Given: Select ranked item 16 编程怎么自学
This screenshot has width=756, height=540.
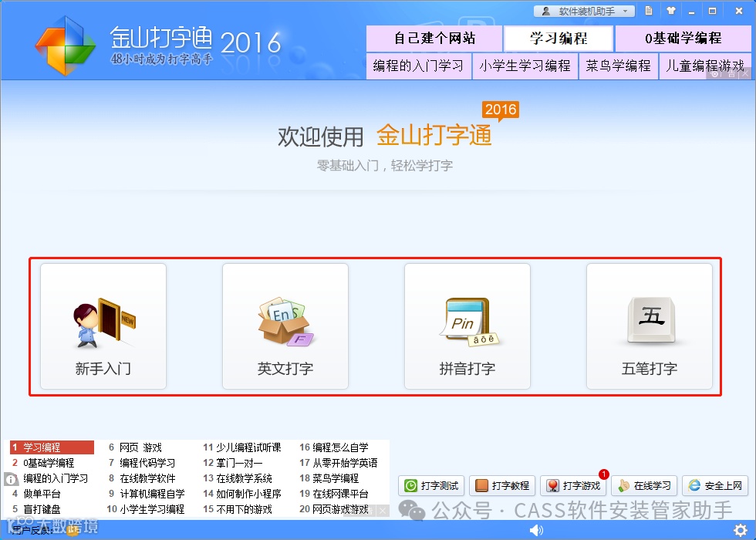Looking at the screenshot, I should click(x=334, y=447).
